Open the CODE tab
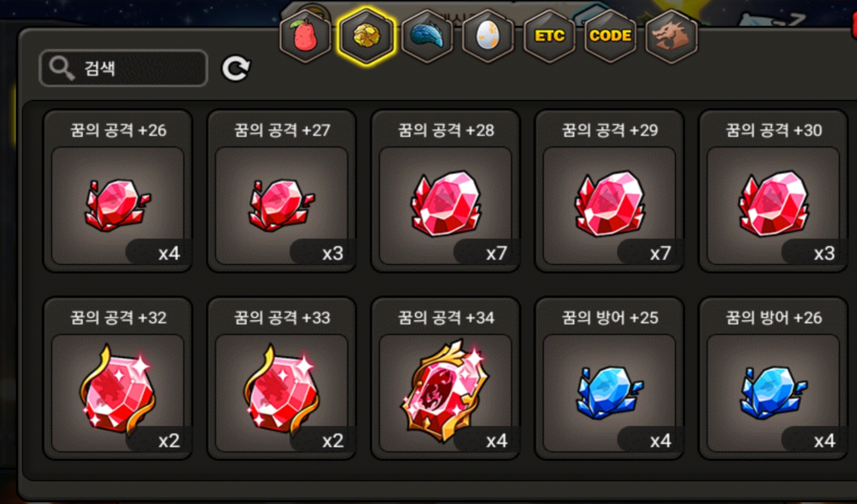Screen dimensions: 857x504 [610, 36]
